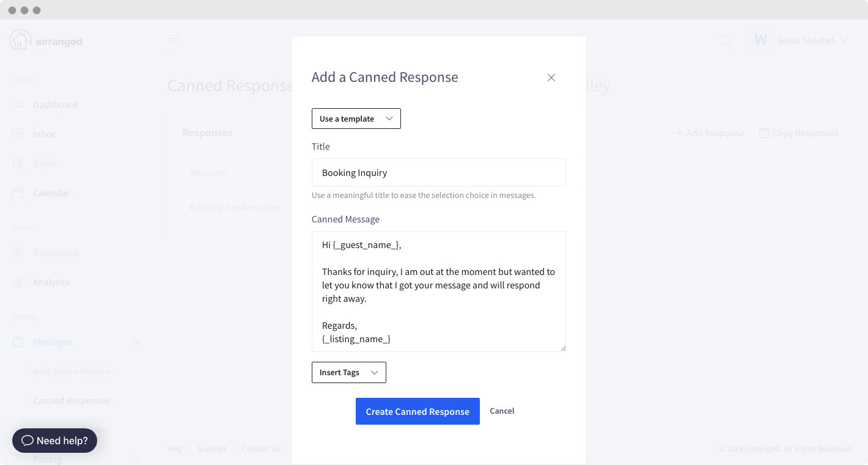Open the Inbox icon in sidebar
The width and height of the screenshot is (868, 465).
click(18, 134)
